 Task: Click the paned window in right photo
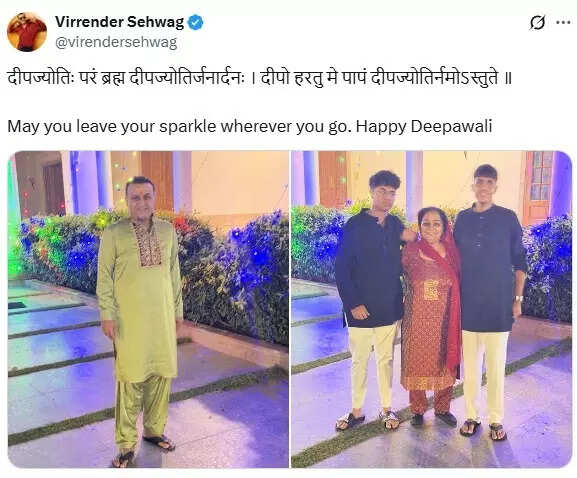[x=539, y=176]
